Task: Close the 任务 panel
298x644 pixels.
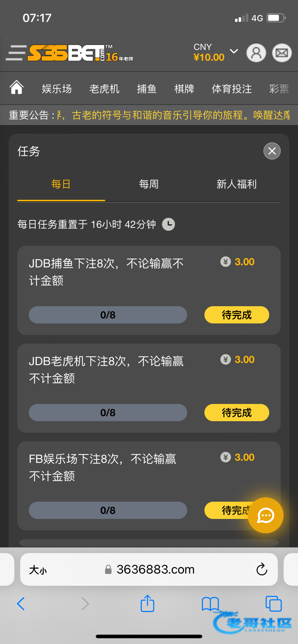Action: pyautogui.click(x=272, y=151)
